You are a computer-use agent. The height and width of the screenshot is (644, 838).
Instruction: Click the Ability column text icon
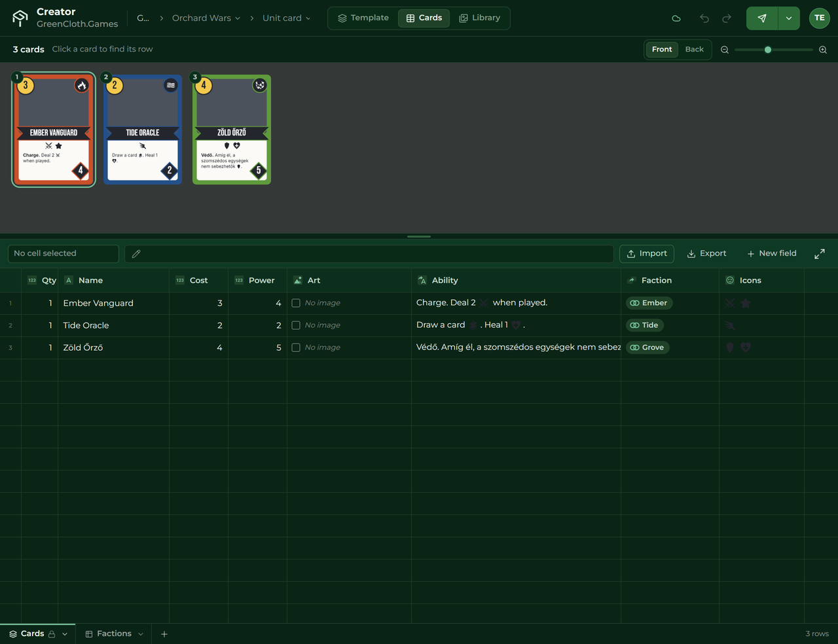coord(422,280)
